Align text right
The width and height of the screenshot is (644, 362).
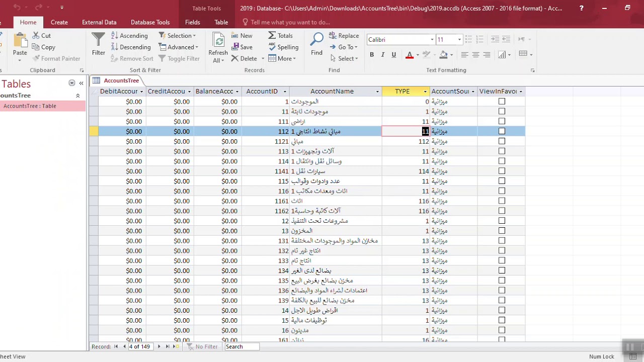pos(487,55)
